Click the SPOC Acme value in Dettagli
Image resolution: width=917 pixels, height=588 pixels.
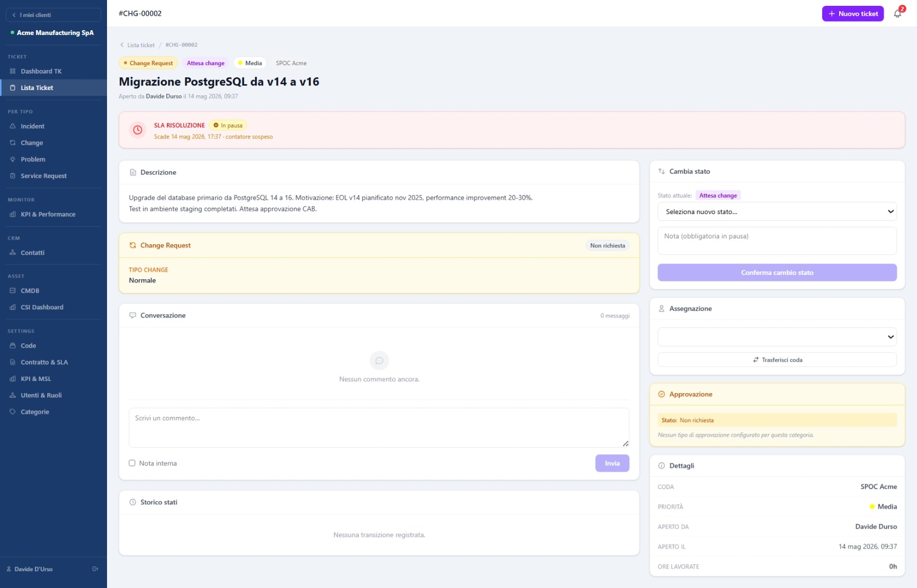click(x=878, y=486)
